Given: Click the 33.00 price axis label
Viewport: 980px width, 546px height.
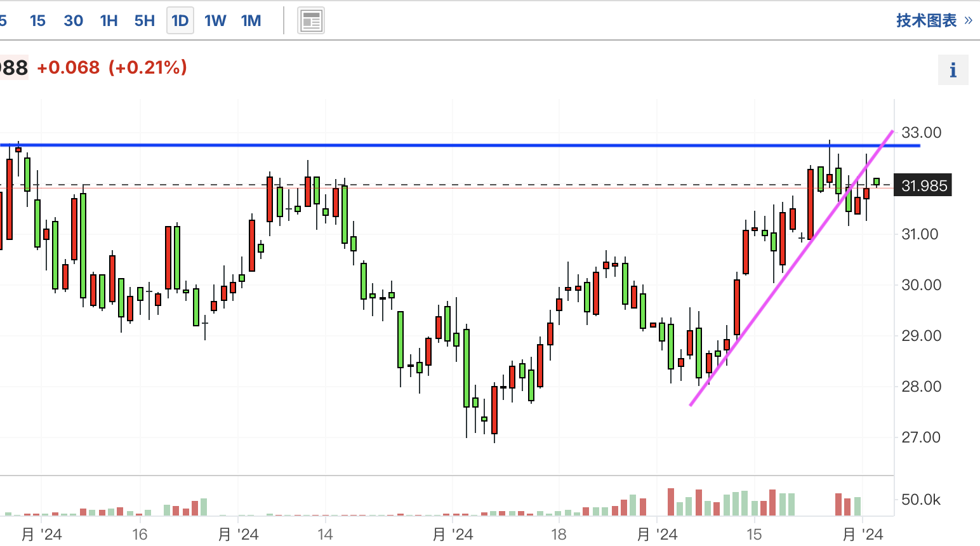Looking at the screenshot, I should click(x=922, y=133).
